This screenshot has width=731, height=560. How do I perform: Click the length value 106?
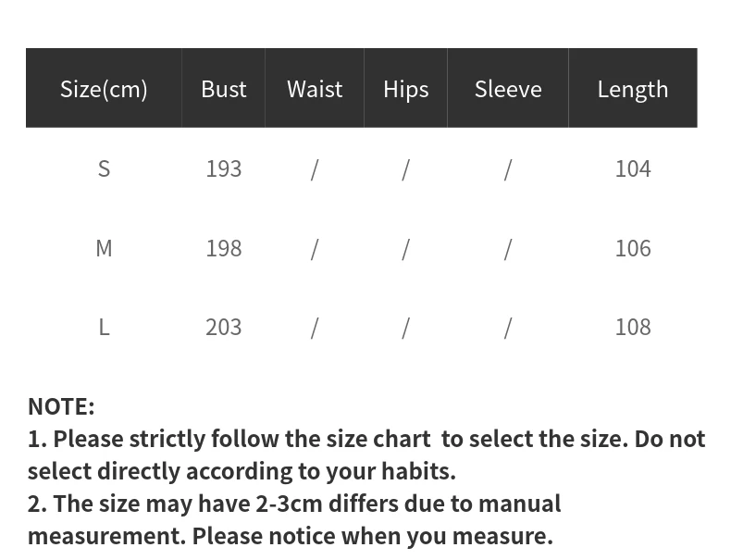click(633, 248)
